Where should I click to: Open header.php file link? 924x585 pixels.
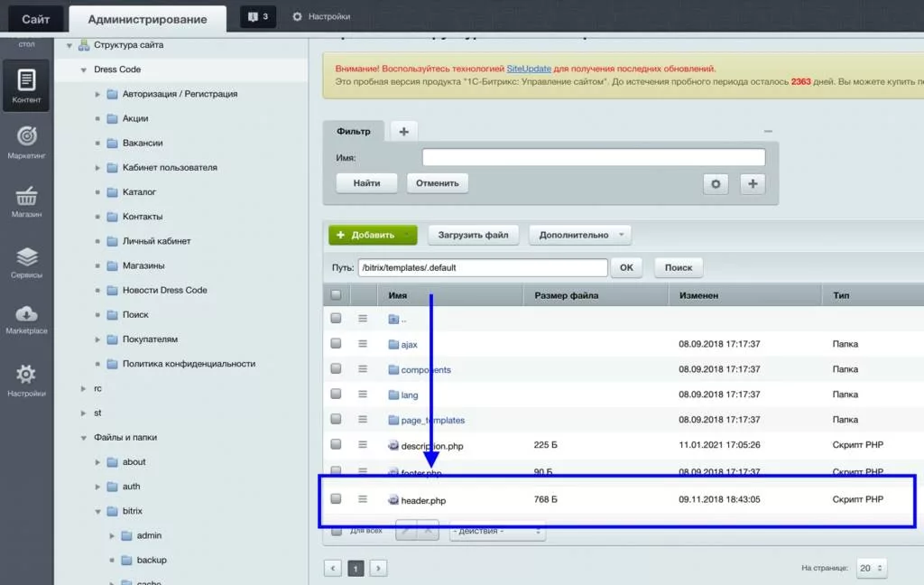(423, 500)
